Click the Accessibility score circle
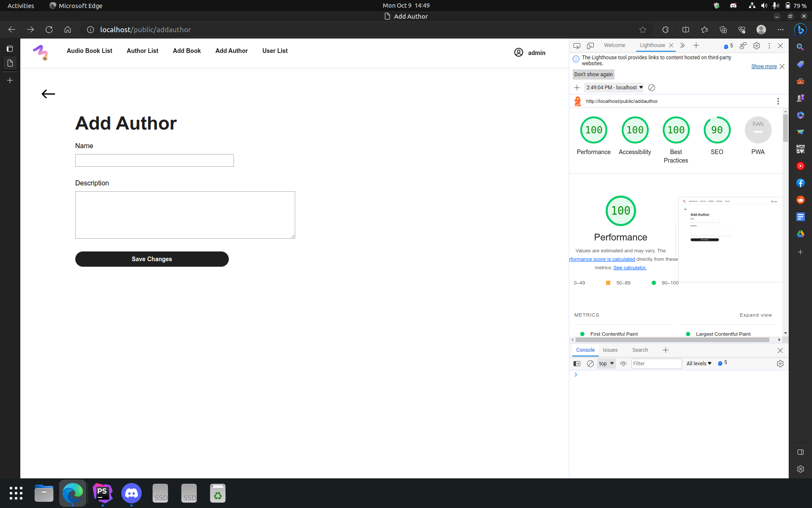This screenshot has width=812, height=508. pyautogui.click(x=634, y=130)
